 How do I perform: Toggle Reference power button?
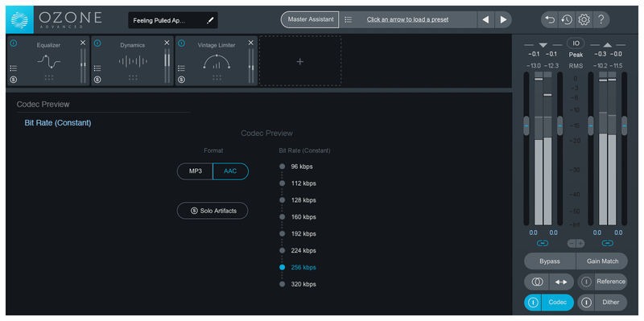(587, 282)
